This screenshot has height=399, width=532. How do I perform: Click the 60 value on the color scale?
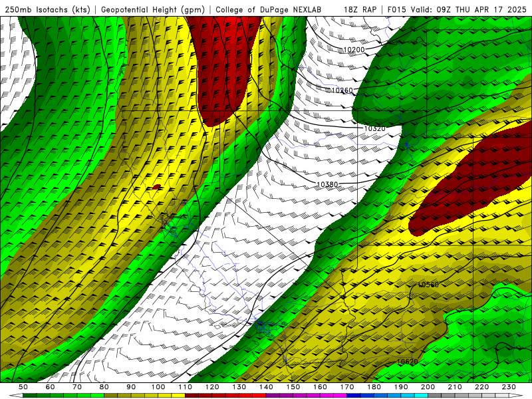51,387
